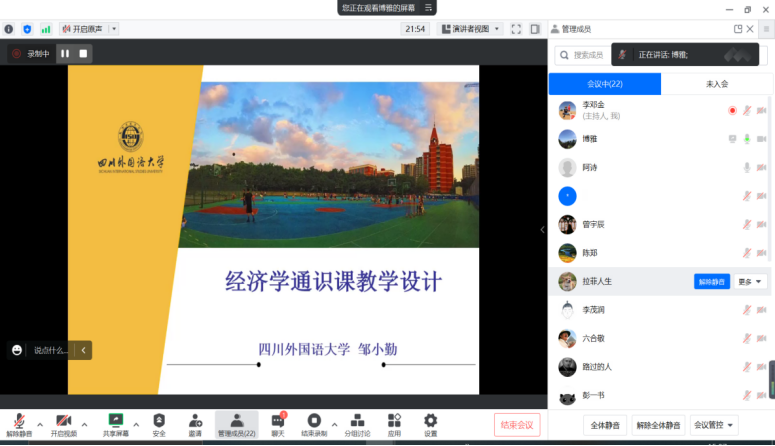Toggle 开启视频 camera button
The width and height of the screenshot is (775, 446).
pyautogui.click(x=63, y=420)
